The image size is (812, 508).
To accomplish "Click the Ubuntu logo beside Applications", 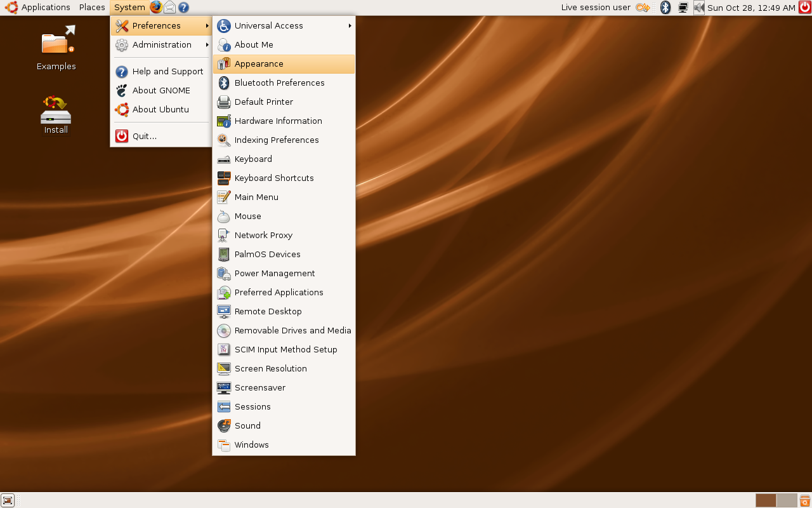I will 11,8.
